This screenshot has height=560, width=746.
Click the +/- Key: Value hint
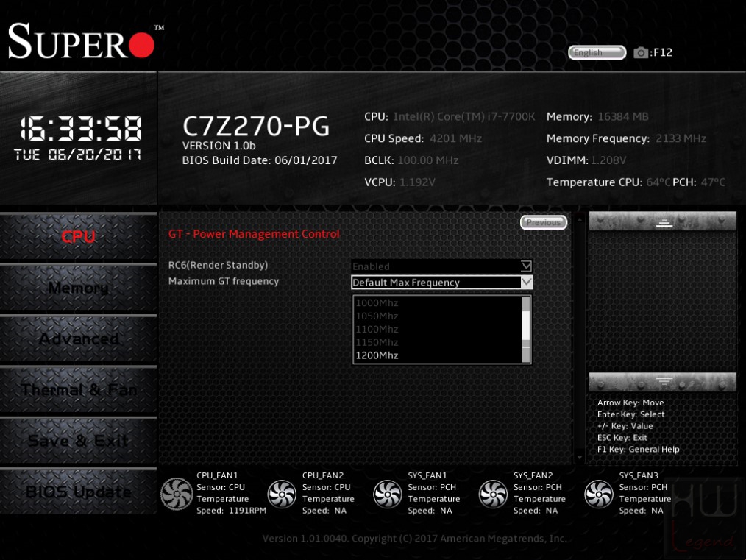[625, 426]
